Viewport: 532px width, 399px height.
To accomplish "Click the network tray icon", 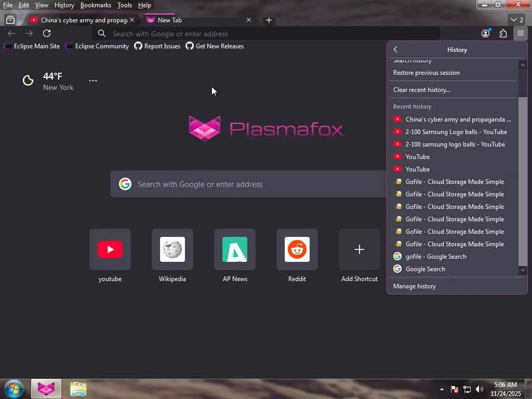I will 467,389.
